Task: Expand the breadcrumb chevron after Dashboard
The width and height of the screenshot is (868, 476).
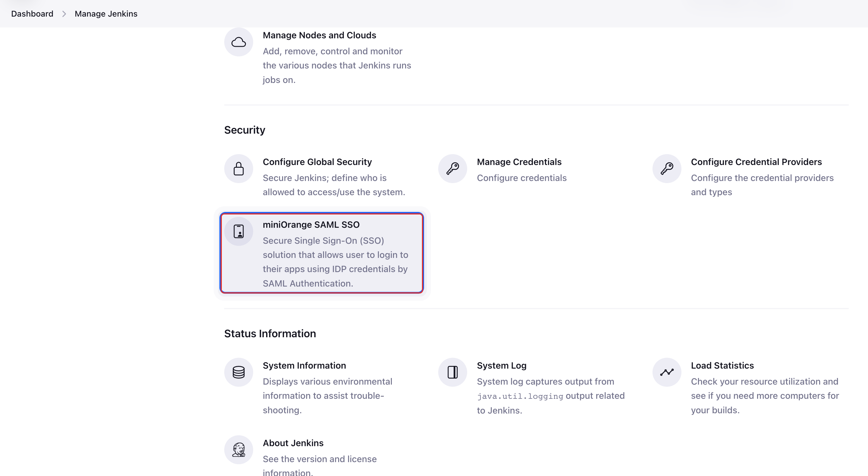Action: coord(64,14)
